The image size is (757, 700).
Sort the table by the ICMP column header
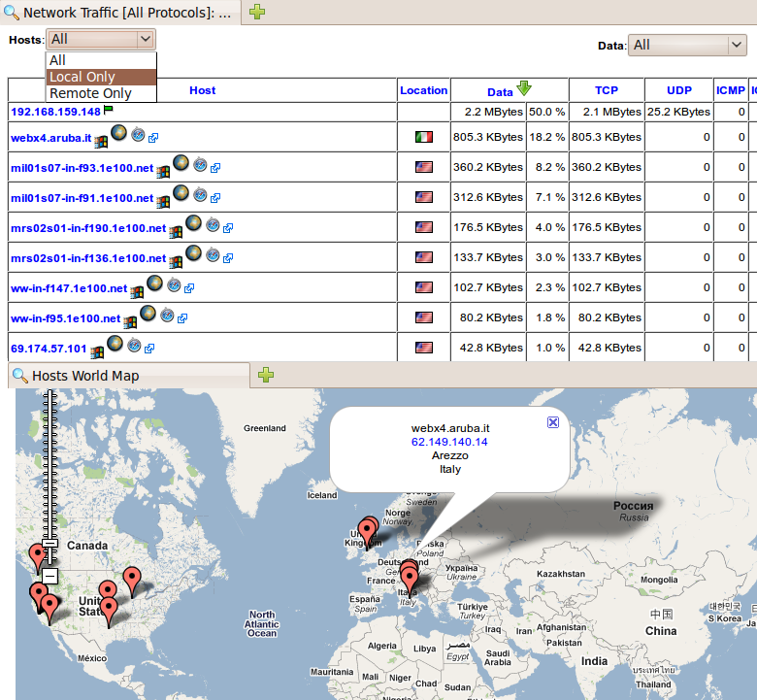[x=731, y=90]
